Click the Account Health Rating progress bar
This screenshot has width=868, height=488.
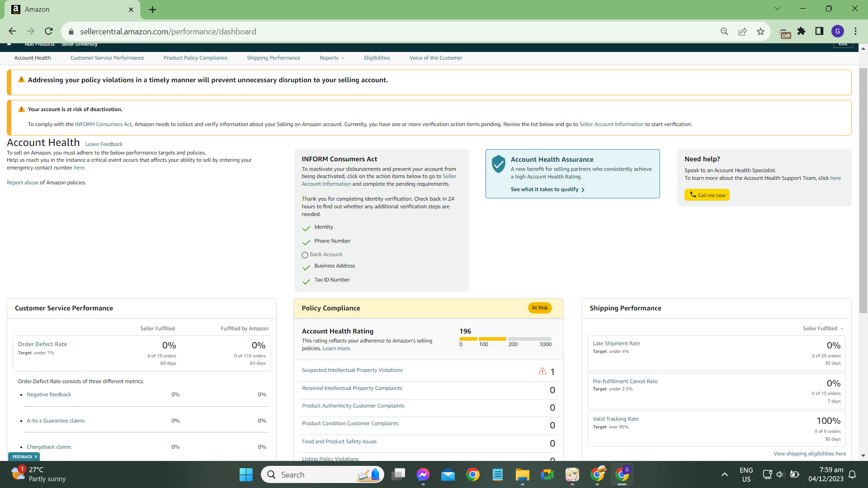(505, 339)
